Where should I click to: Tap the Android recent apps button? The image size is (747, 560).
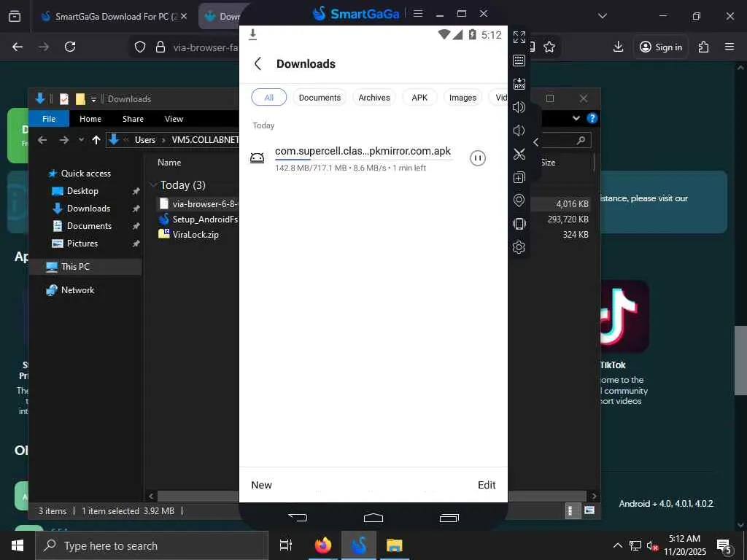point(449,518)
